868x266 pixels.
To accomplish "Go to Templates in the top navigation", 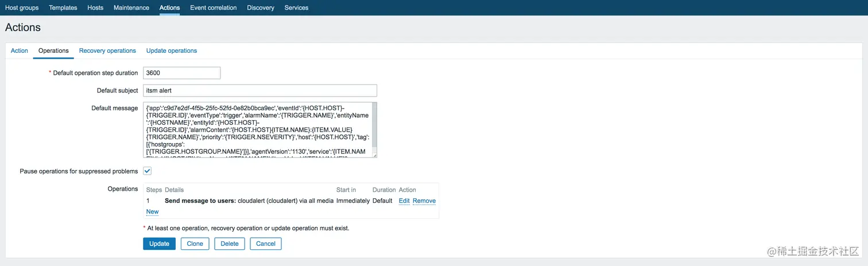I will (x=63, y=7).
